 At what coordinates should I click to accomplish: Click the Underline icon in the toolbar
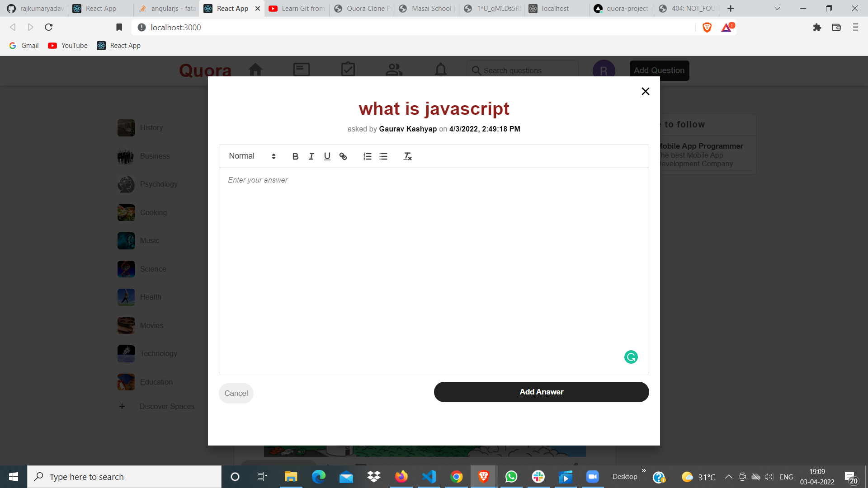[x=327, y=156]
